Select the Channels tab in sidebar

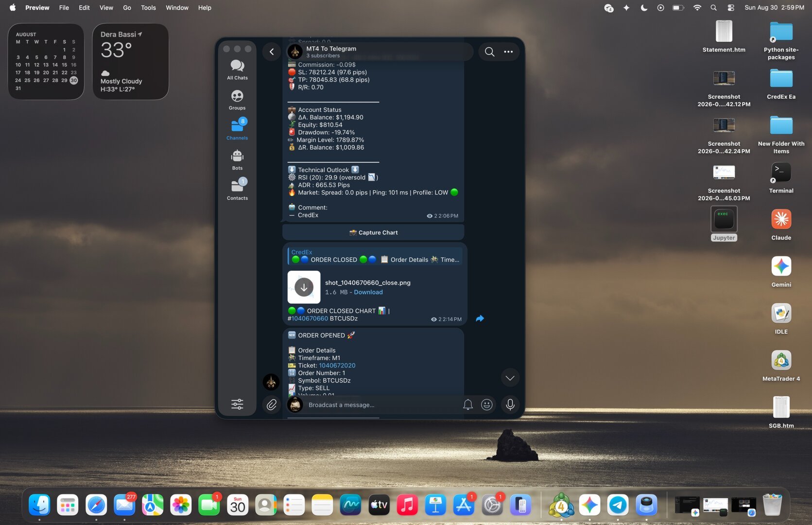pyautogui.click(x=237, y=130)
